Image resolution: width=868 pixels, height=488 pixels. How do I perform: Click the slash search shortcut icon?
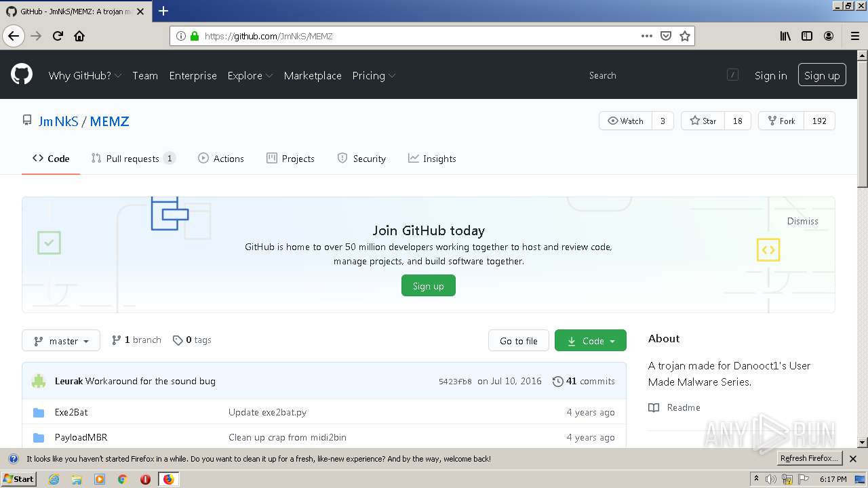click(732, 75)
